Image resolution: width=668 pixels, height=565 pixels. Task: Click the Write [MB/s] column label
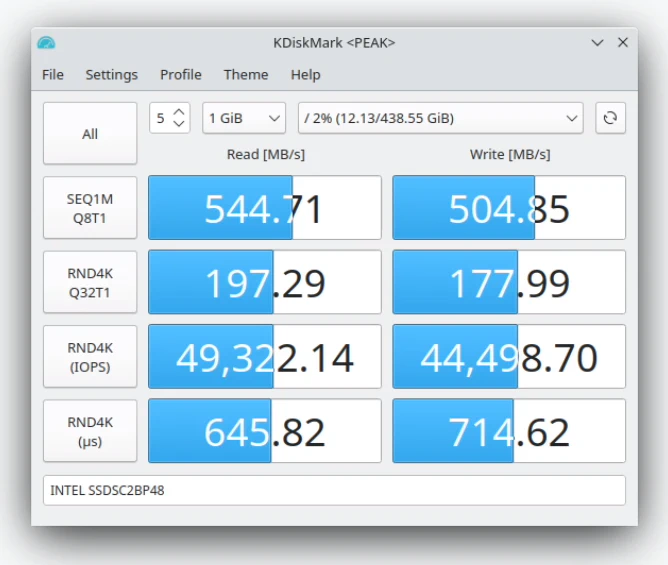(x=510, y=154)
